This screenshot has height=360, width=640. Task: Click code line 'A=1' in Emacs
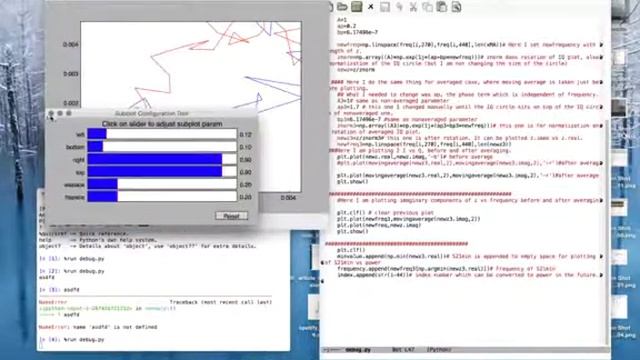[x=342, y=20]
